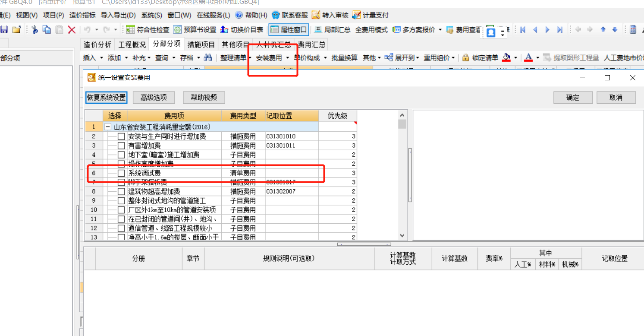Tick checkbox for 地下室(暗室)施工增加费
This screenshot has height=336, width=644.
coord(121,155)
